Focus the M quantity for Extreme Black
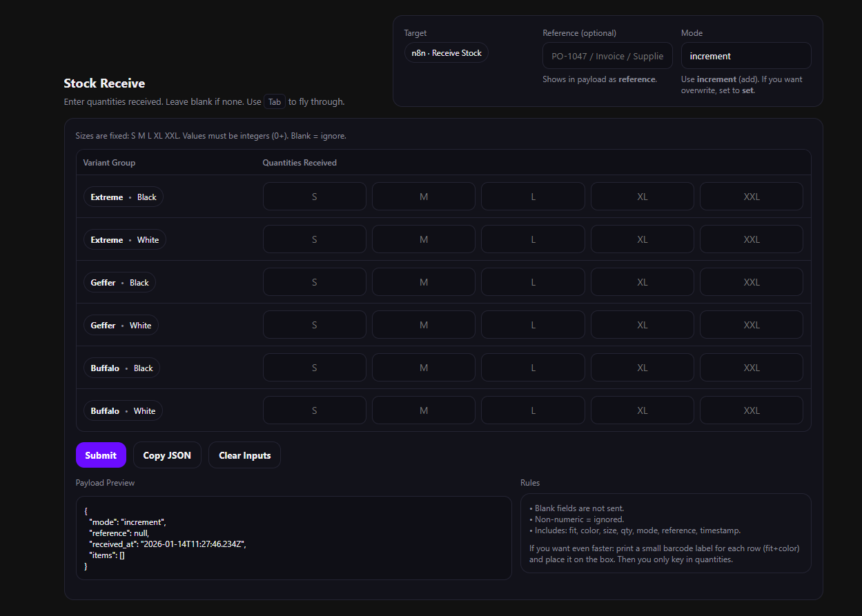Viewport: 862px width, 616px height. click(424, 197)
